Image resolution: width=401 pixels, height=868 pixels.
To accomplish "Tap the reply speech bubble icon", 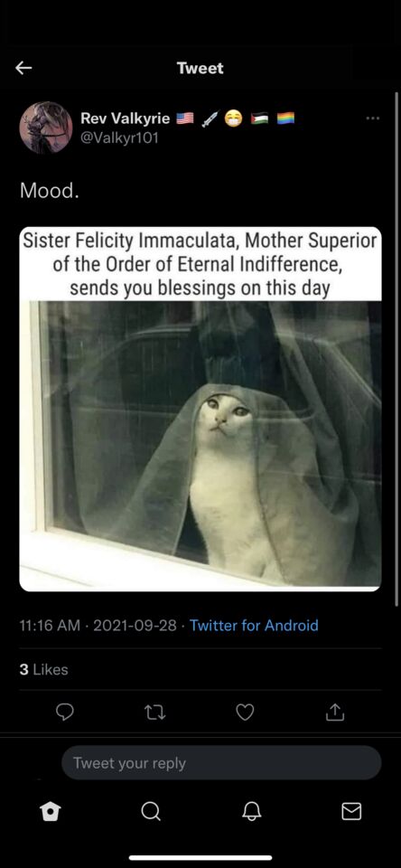I will click(x=65, y=713).
